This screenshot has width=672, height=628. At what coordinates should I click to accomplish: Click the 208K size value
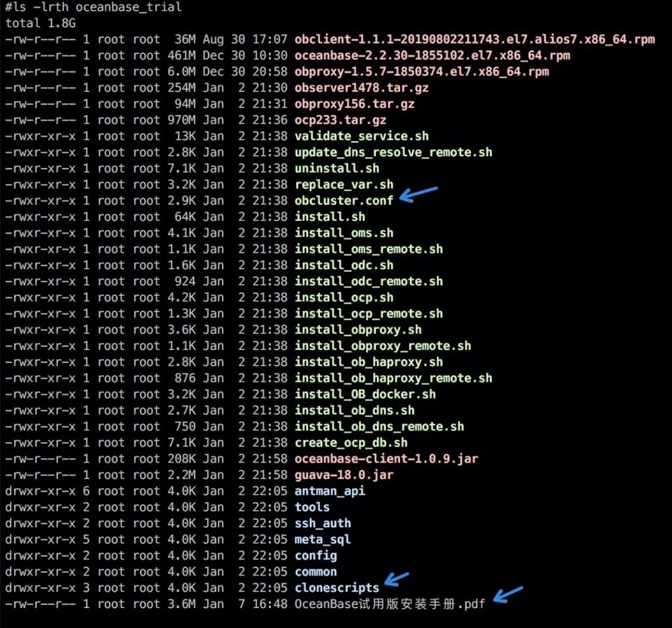[181, 459]
